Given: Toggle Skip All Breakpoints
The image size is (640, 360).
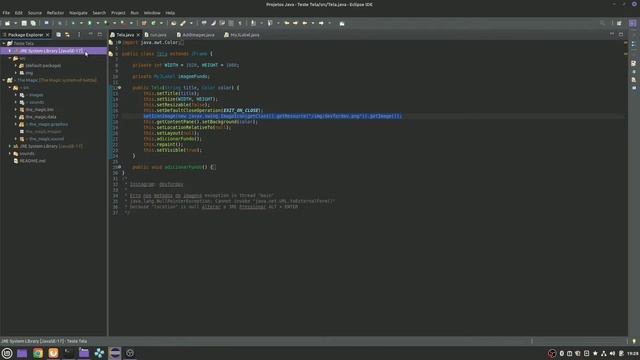Looking at the screenshot, I should (x=60, y=23).
